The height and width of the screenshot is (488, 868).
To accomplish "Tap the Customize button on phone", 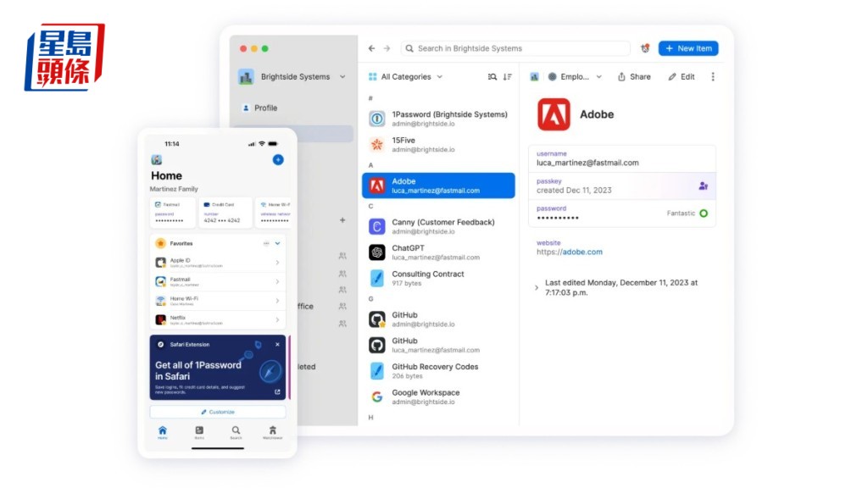I will (x=218, y=413).
